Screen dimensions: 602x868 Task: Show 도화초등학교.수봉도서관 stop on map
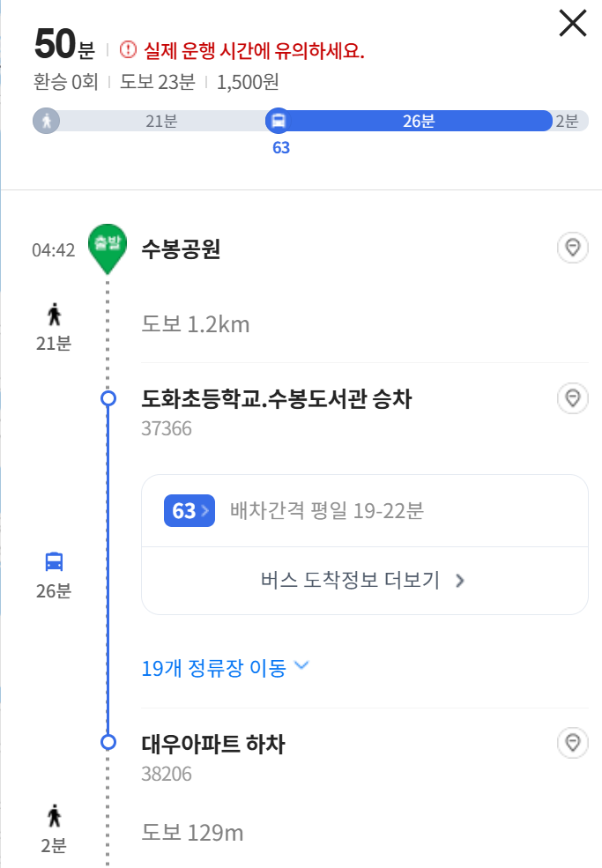click(x=573, y=399)
